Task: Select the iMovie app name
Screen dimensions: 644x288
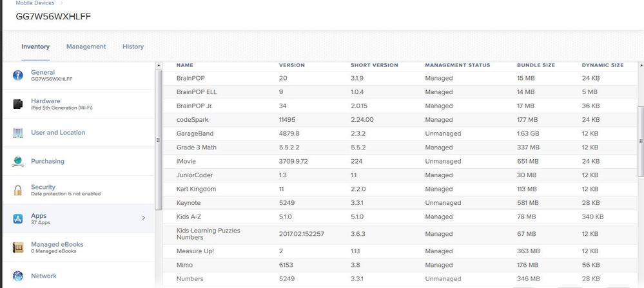Action: click(186, 161)
